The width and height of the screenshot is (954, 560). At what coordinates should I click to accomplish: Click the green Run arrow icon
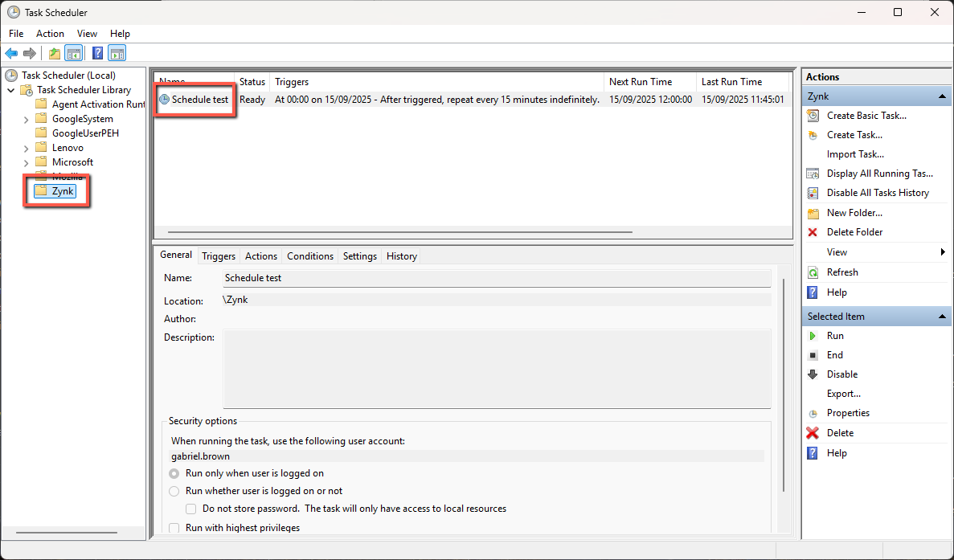pyautogui.click(x=813, y=336)
